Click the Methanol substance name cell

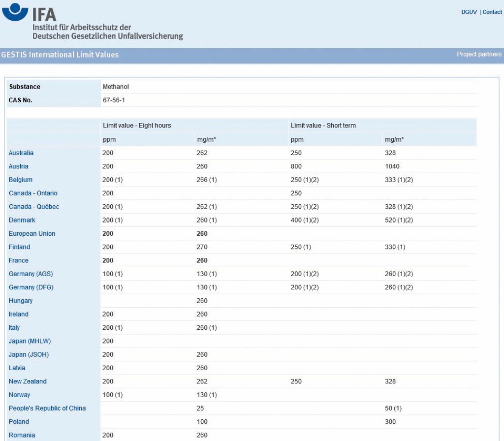click(x=116, y=87)
